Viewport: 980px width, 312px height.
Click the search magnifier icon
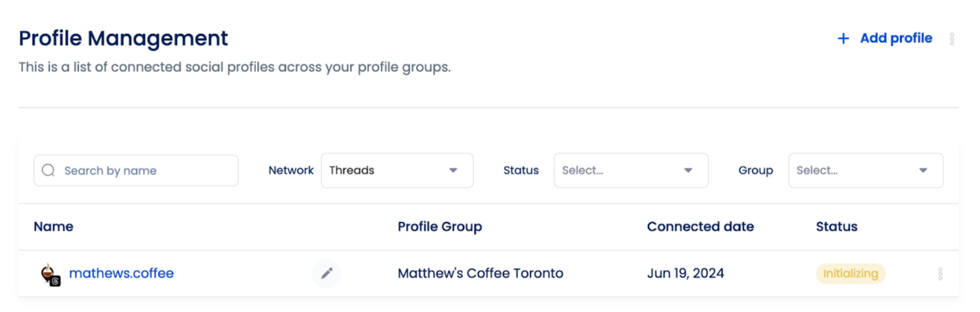click(48, 170)
